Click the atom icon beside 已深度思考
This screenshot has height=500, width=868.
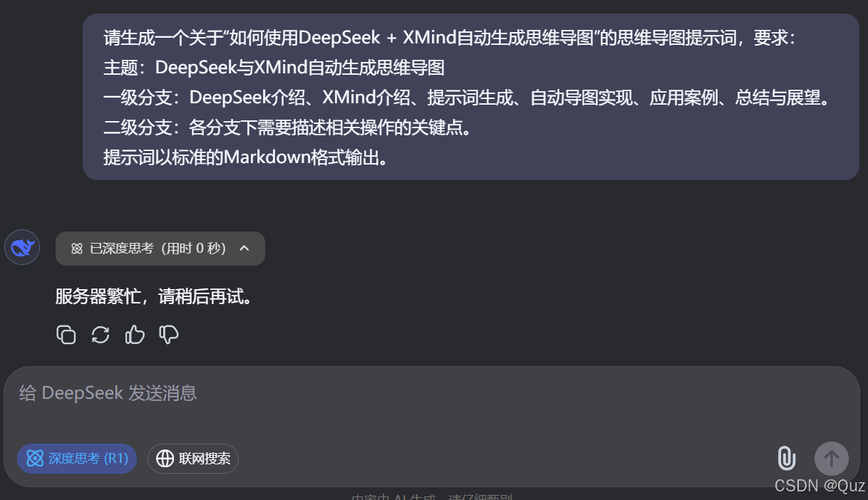tap(77, 249)
